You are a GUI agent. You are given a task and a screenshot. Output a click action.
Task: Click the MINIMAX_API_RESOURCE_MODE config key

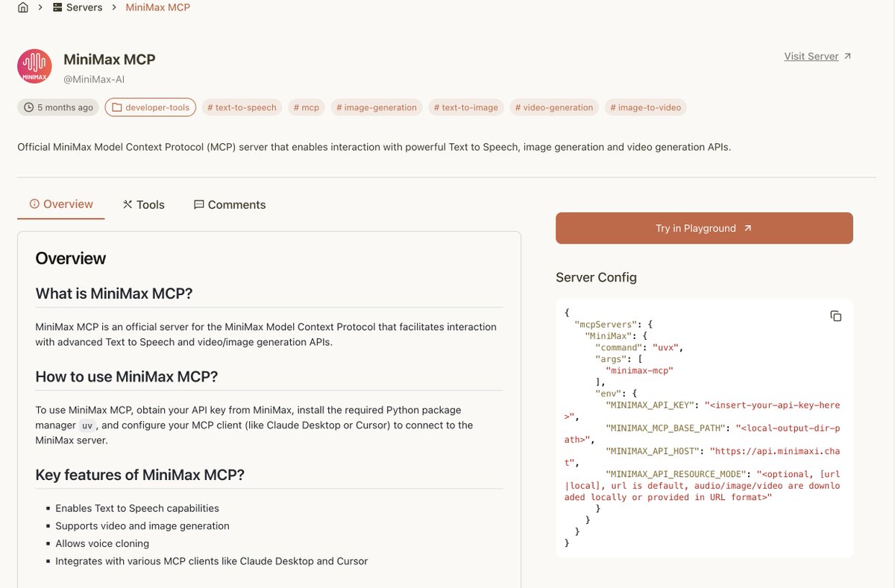click(x=677, y=475)
